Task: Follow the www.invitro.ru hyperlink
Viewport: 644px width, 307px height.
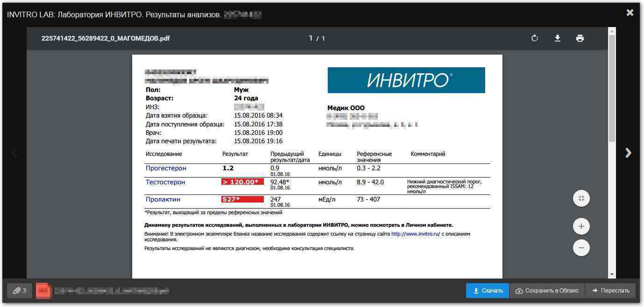Action: click(415, 234)
